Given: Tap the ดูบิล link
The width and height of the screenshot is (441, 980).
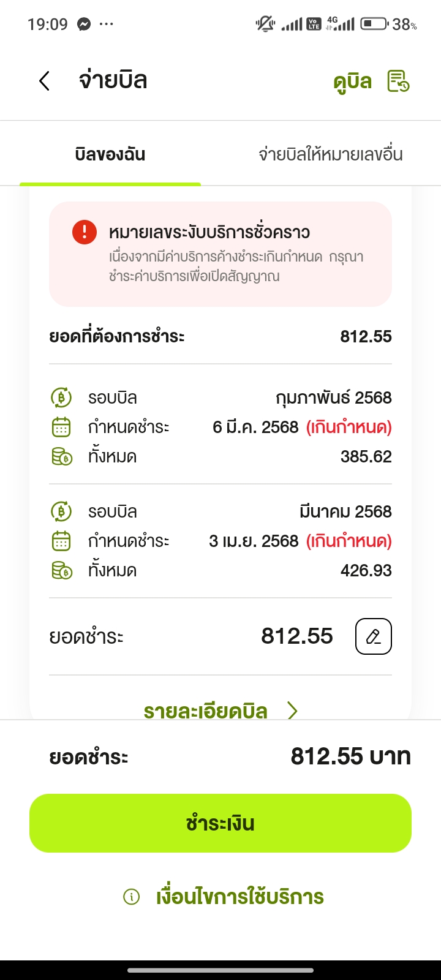Looking at the screenshot, I should click(x=352, y=81).
